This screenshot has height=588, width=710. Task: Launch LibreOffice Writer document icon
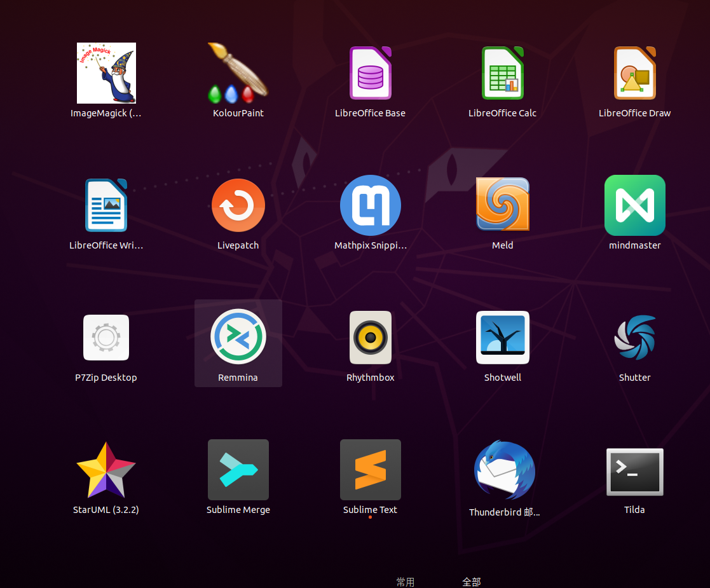pyautogui.click(x=106, y=205)
